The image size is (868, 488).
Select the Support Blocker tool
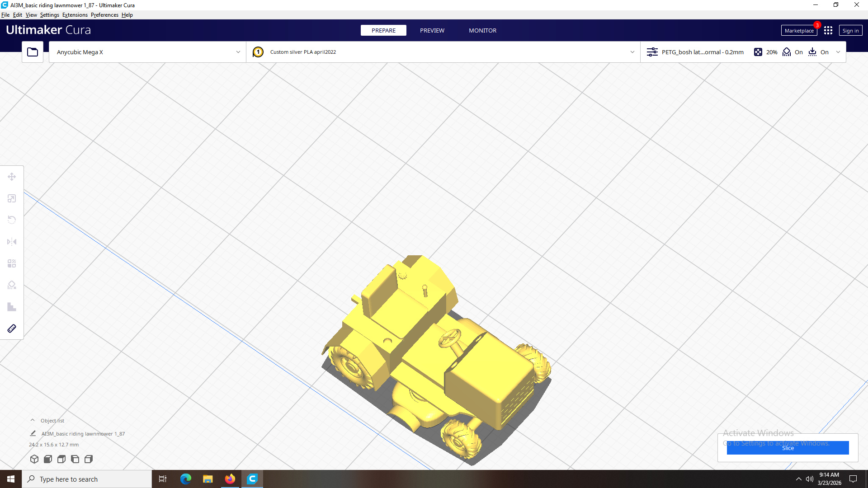tap(12, 285)
